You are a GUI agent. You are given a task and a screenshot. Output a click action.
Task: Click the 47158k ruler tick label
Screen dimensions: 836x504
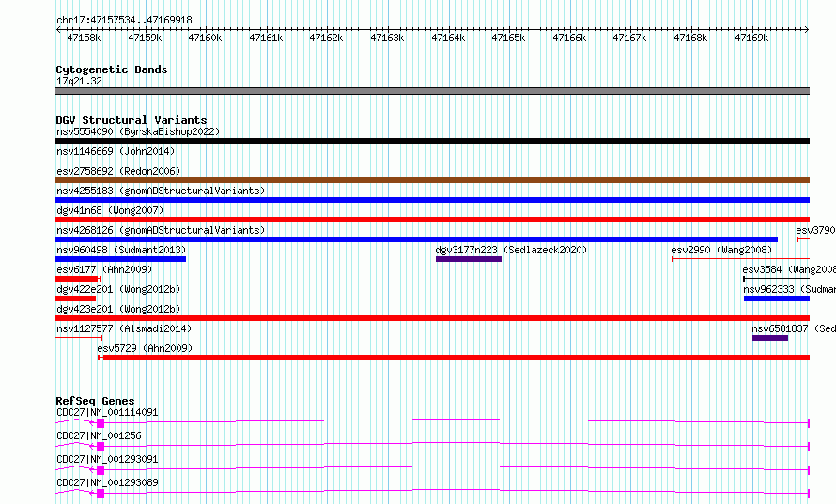[x=84, y=38]
